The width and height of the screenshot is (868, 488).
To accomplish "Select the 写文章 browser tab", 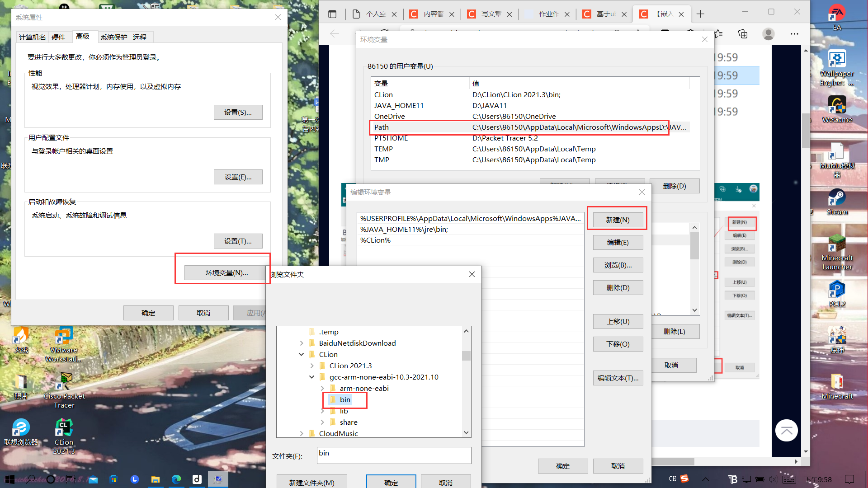I will [x=490, y=14].
